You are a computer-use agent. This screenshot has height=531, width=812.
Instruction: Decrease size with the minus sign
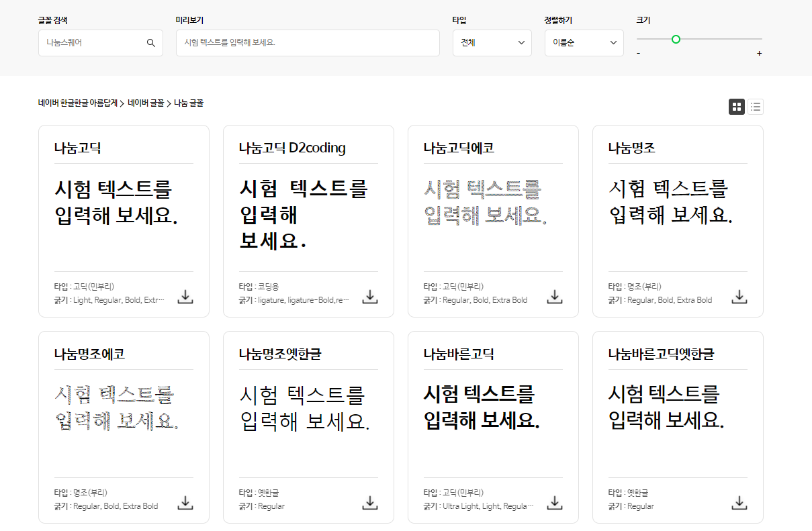[638, 53]
